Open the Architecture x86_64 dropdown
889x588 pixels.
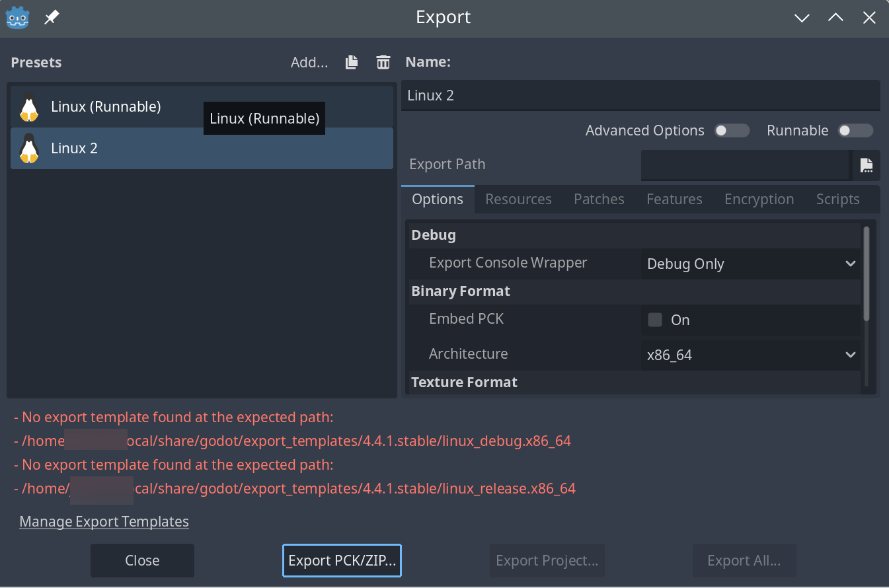coord(751,355)
